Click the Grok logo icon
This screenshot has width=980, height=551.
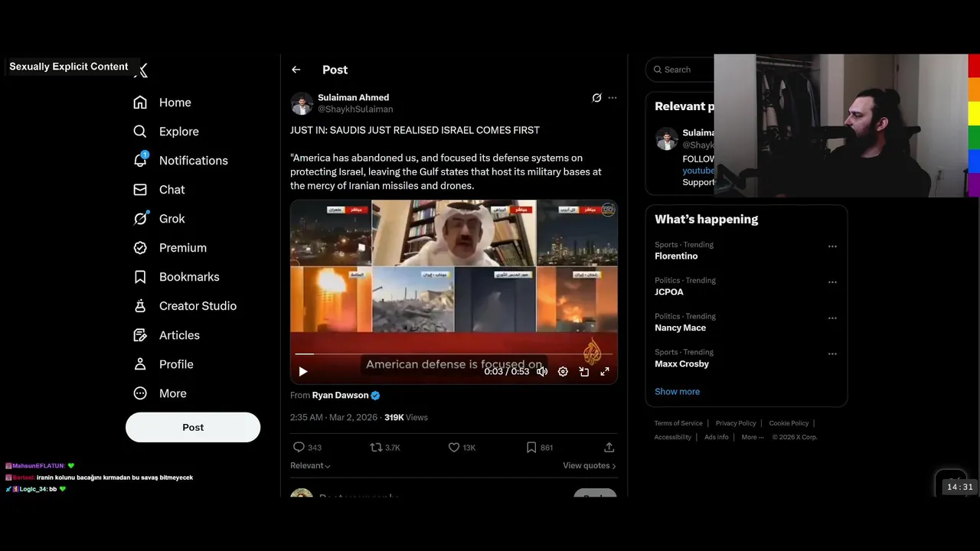140,219
